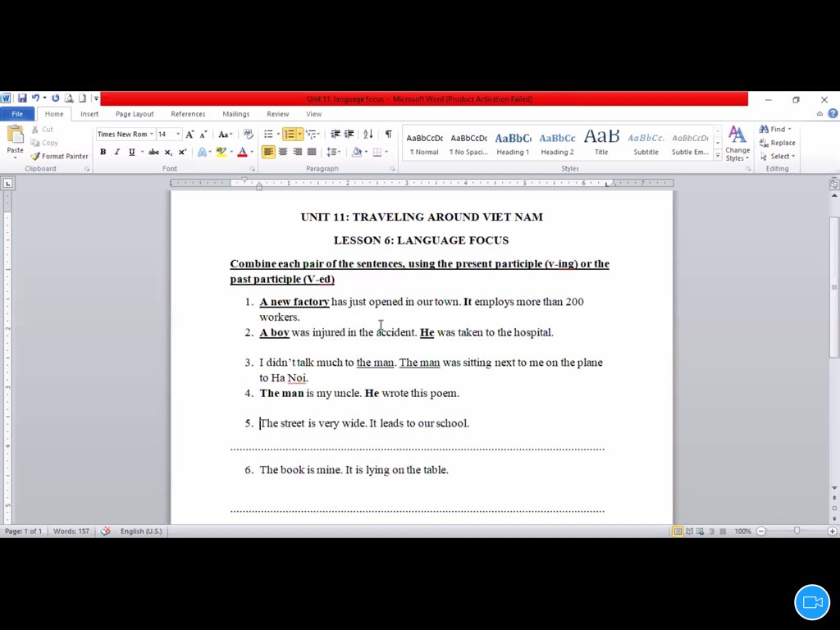Screen dimensions: 840x630
Task: Click the Increase Indent icon
Action: (349, 134)
